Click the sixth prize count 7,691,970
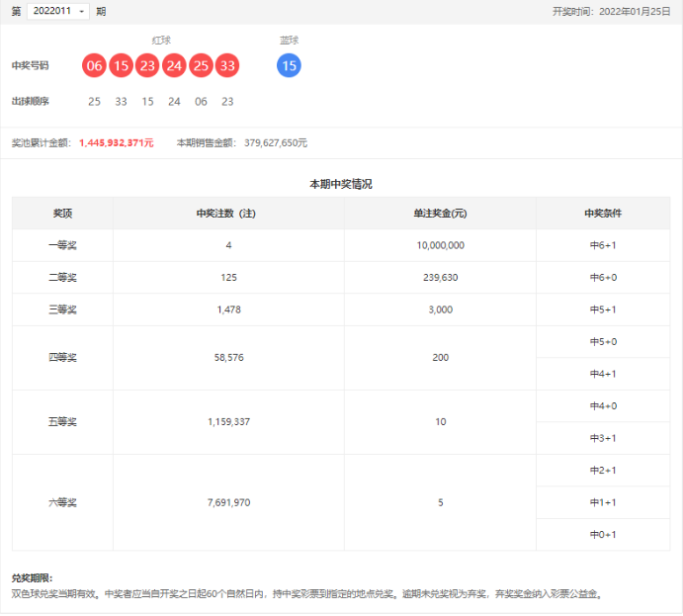683x616 pixels. (x=228, y=502)
